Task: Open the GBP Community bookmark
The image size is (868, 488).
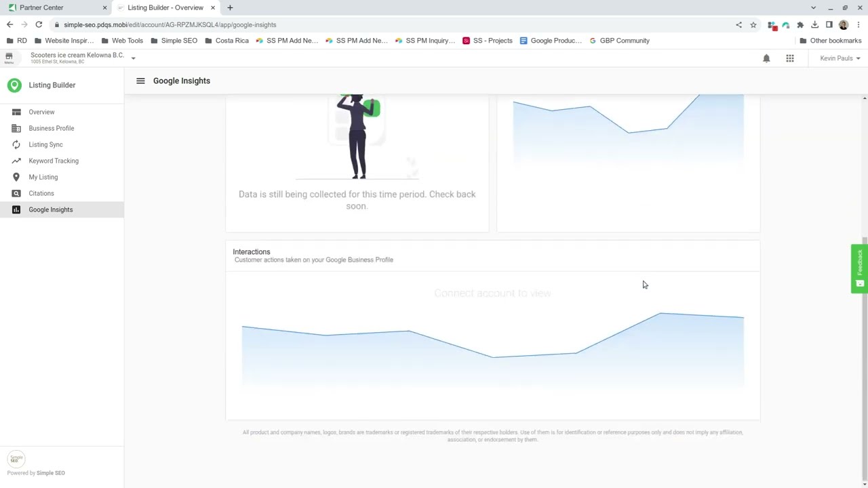Action: coord(619,41)
